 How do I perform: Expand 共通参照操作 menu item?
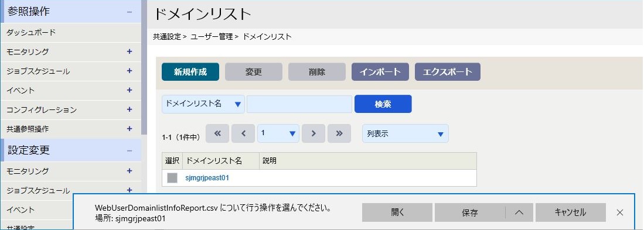coord(130,129)
